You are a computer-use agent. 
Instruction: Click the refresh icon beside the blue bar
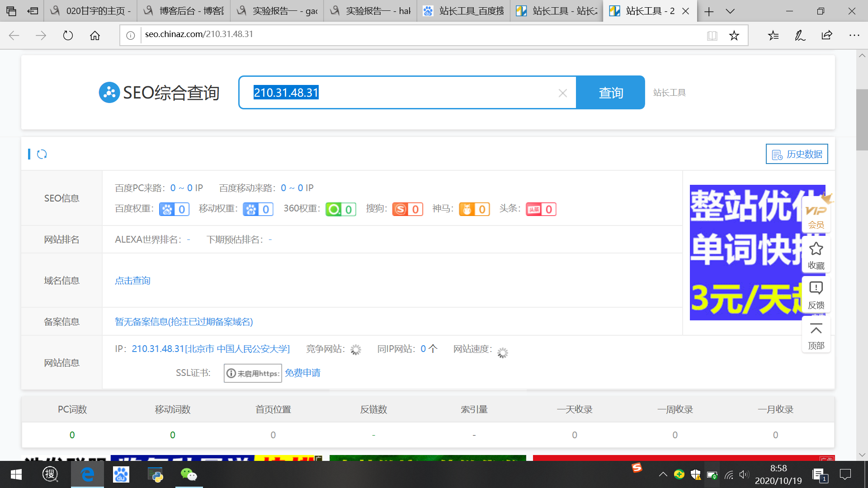[x=42, y=155]
